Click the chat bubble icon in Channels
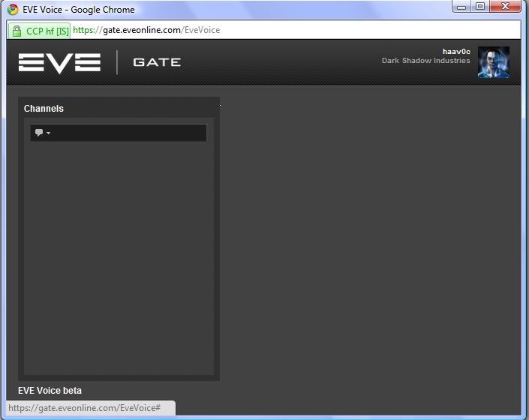The width and height of the screenshot is (529, 420). coord(39,133)
